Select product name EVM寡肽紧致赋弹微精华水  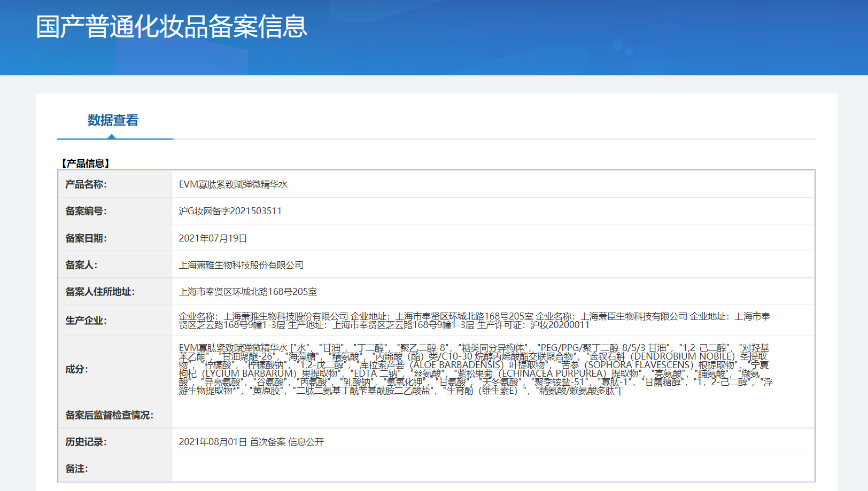(x=233, y=184)
